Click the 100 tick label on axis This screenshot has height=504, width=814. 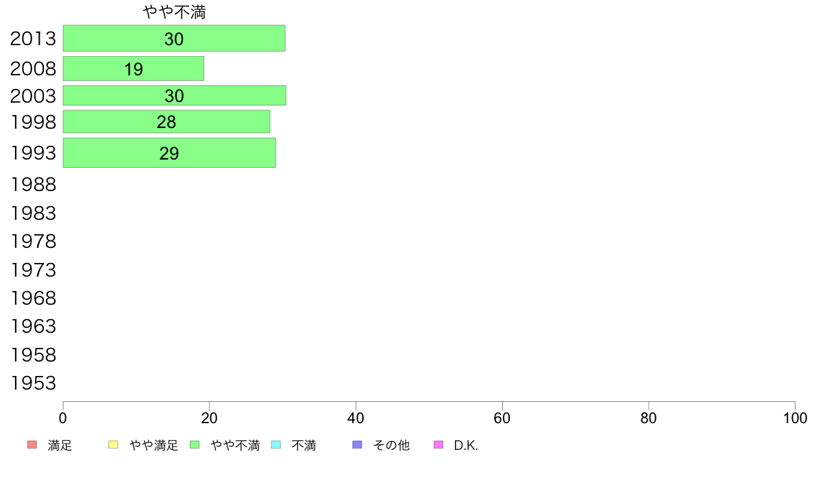click(x=795, y=418)
